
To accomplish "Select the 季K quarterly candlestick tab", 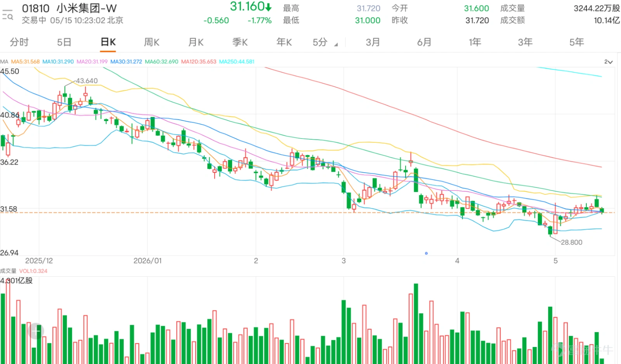I will [x=240, y=42].
